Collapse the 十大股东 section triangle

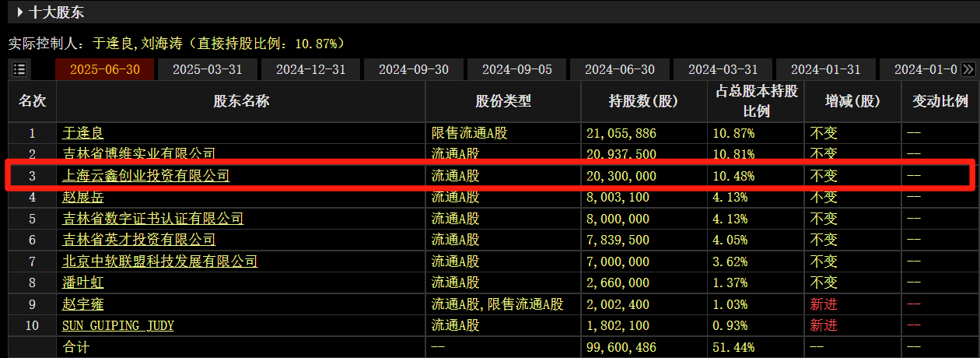[x=20, y=12]
